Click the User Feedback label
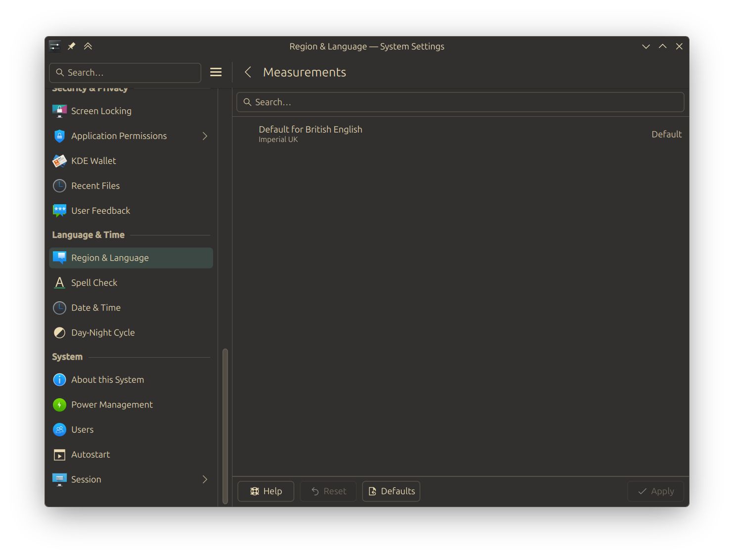Screen dimensions: 734x560 [x=100, y=211]
